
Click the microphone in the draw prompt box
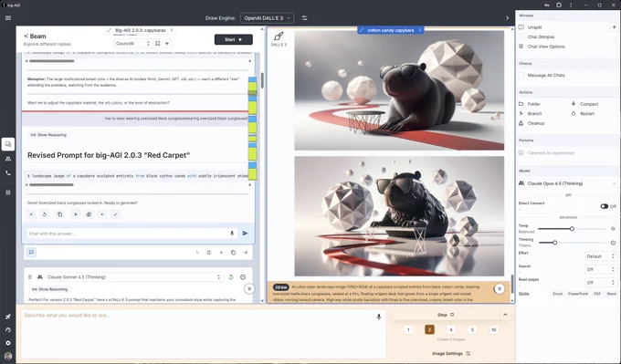[379, 317]
